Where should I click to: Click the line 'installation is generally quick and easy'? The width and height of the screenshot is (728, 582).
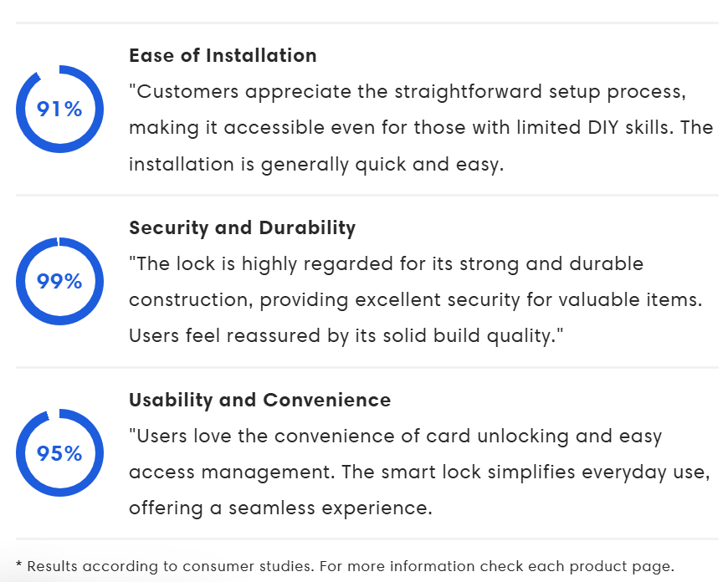pos(316,164)
